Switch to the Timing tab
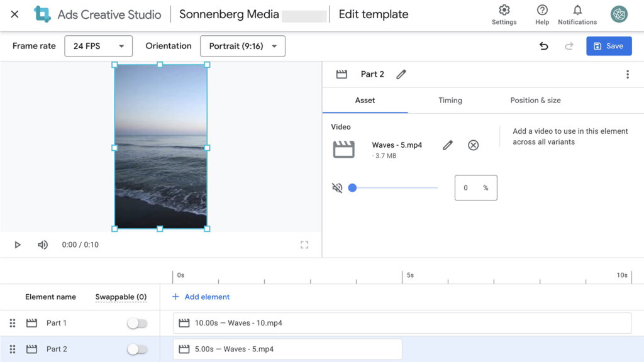The height and width of the screenshot is (362, 644). coord(450,100)
